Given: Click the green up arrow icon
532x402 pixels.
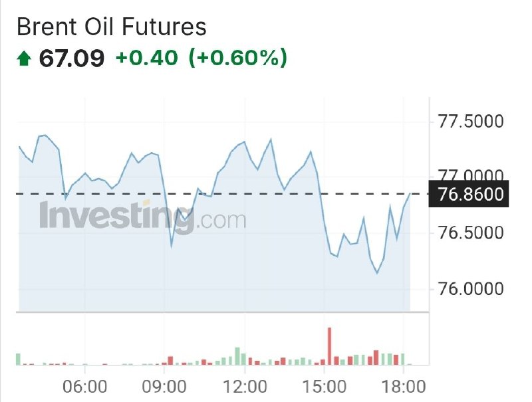Looking at the screenshot, I should coord(24,58).
